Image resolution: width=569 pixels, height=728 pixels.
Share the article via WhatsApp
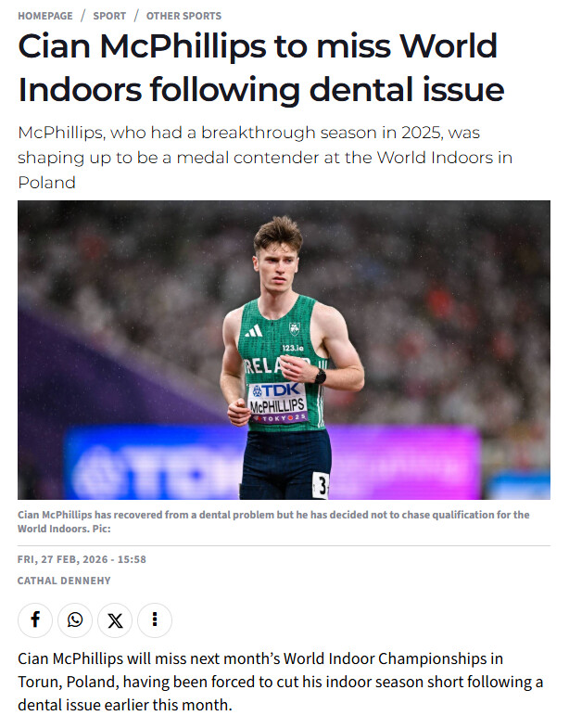75,619
